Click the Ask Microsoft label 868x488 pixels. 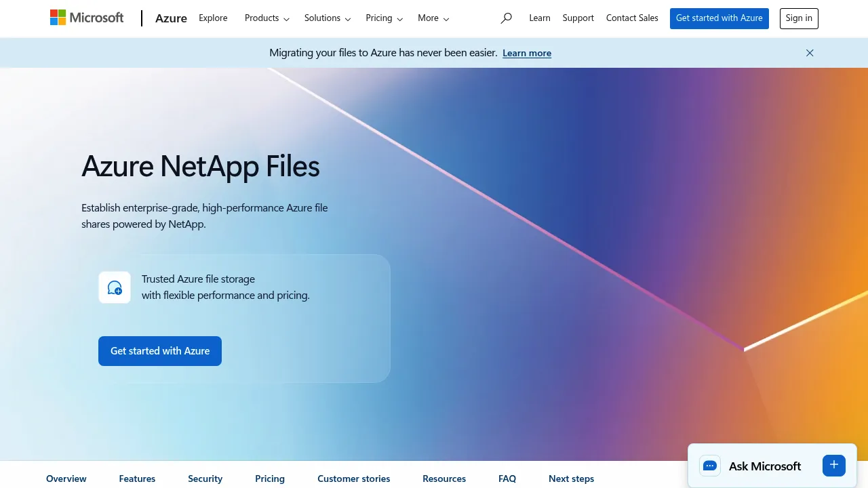765,466
